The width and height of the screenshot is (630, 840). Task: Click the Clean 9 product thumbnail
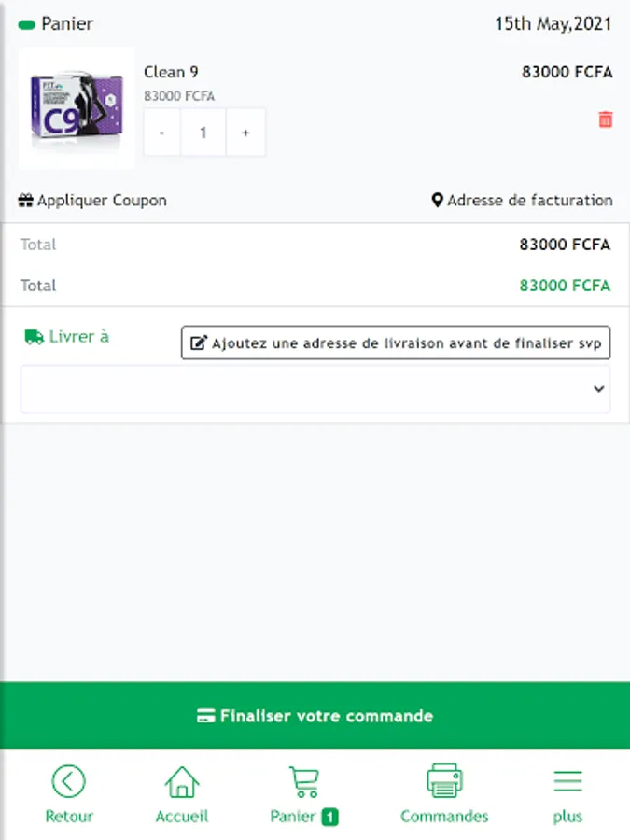[x=77, y=108]
